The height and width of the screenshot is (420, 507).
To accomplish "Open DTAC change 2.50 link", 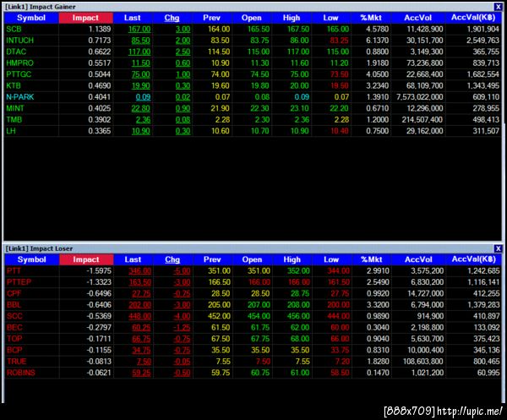I will [183, 52].
